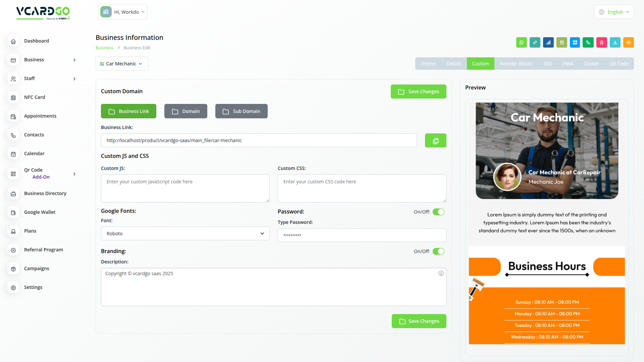Screen dimensions: 644x362
Task: Click inside the Custom CSS text area
Action: [362, 188]
